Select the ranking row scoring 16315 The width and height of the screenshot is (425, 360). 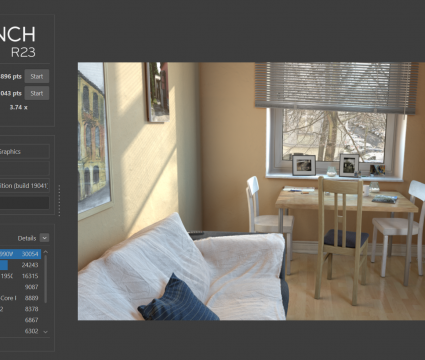[x=20, y=276]
